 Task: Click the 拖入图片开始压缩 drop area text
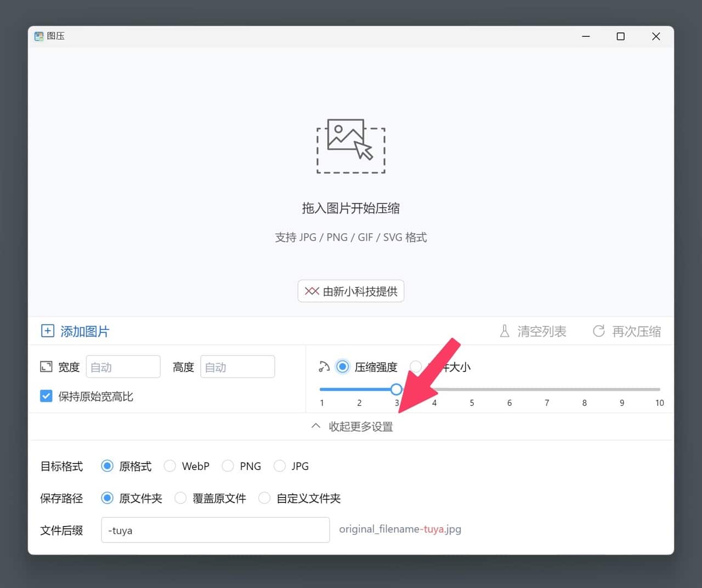point(351,208)
